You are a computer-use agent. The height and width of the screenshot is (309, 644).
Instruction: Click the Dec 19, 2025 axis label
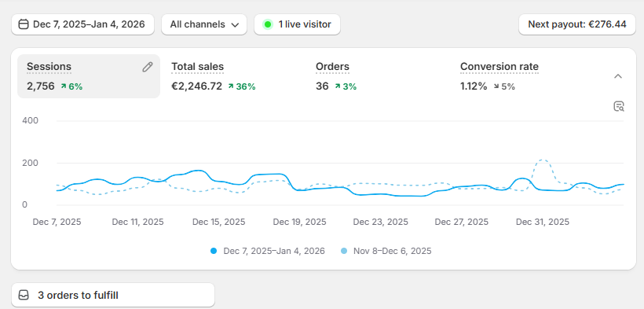pyautogui.click(x=300, y=223)
